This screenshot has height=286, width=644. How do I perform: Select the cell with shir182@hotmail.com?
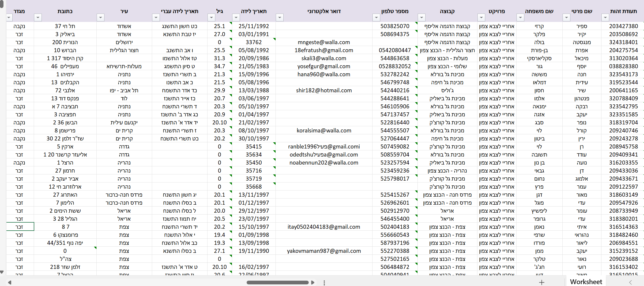coord(324,90)
